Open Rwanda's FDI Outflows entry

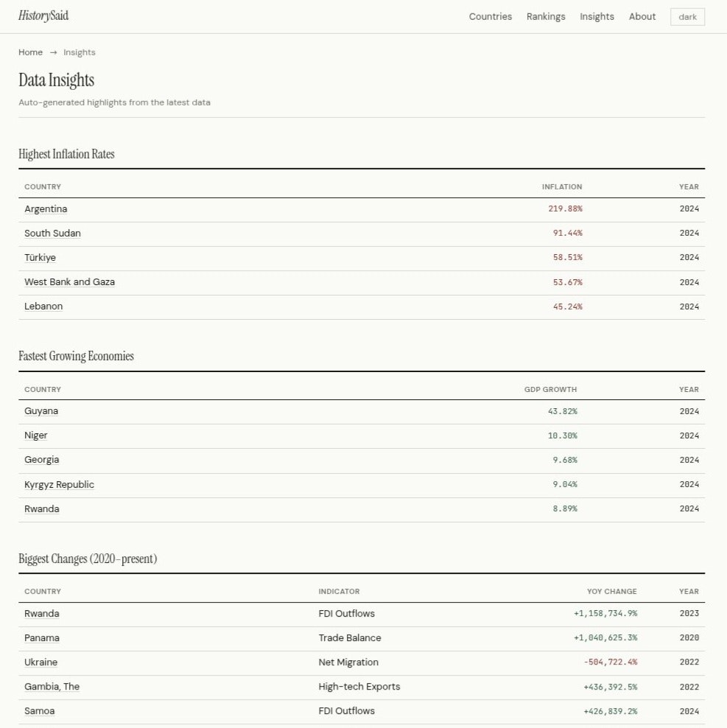click(x=42, y=613)
